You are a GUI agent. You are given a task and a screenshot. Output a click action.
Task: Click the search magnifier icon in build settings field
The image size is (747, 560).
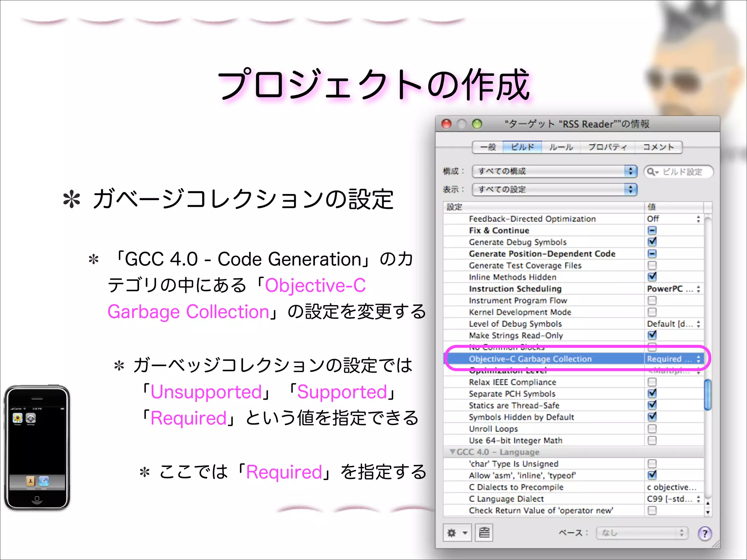[652, 172]
